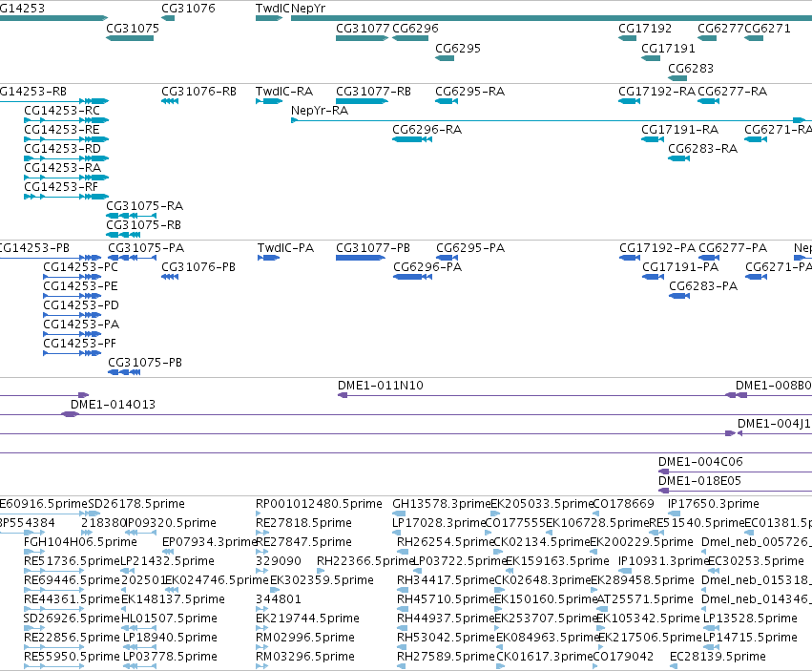Select the CG31075 gene label

tap(133, 29)
